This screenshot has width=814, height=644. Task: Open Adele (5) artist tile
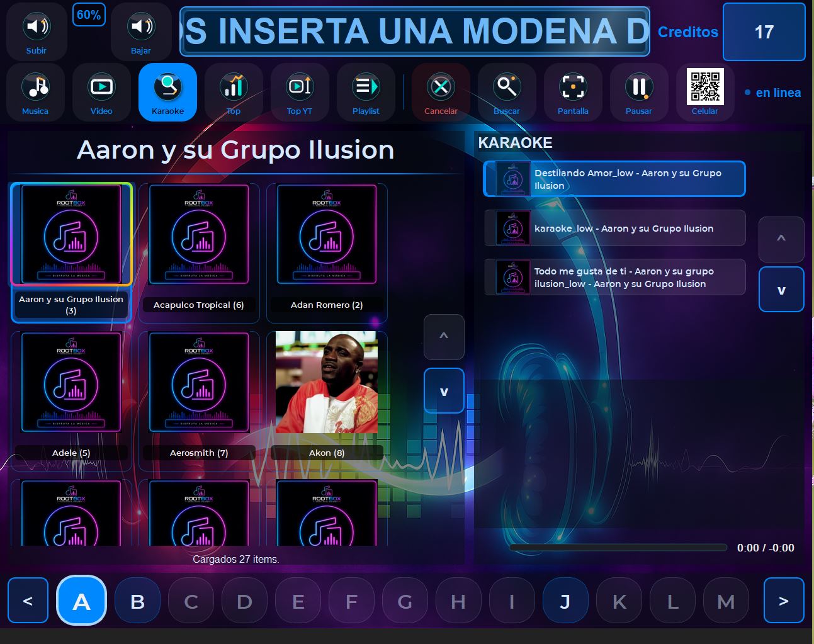(x=71, y=400)
